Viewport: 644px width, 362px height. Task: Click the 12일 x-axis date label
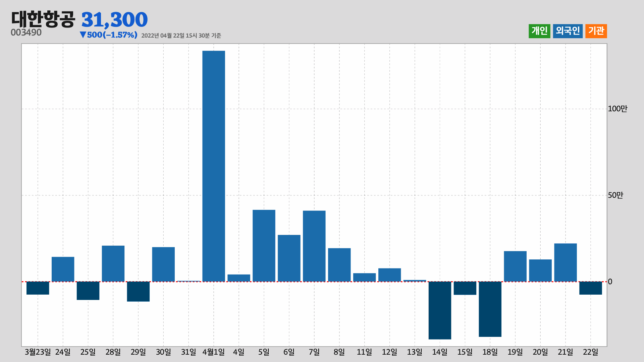[x=390, y=352]
